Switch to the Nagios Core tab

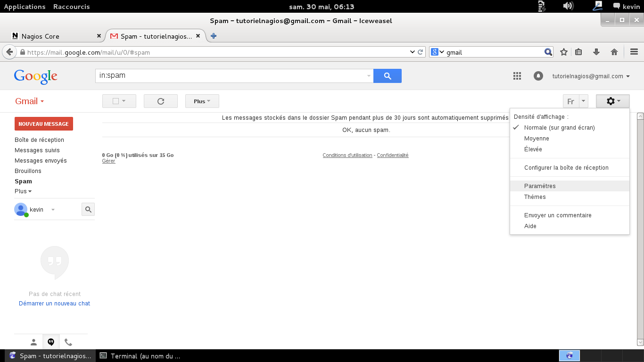pyautogui.click(x=56, y=36)
